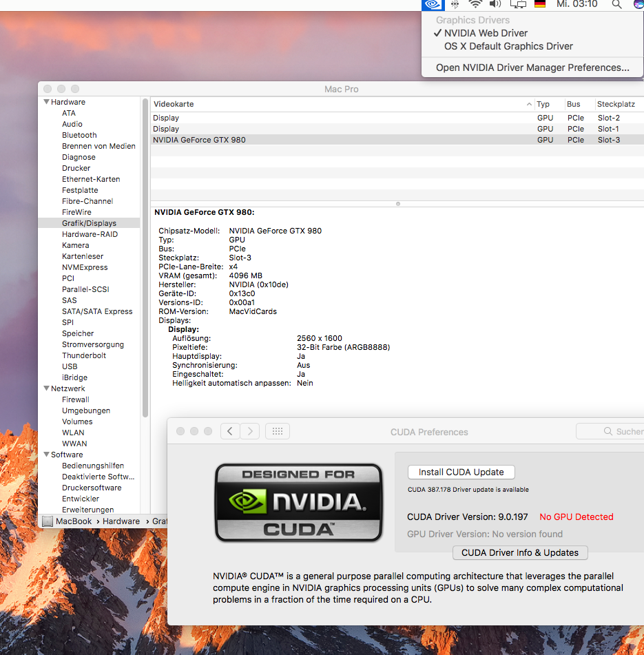Select NVMExpress in the sidebar
Image resolution: width=644 pixels, height=655 pixels.
click(x=85, y=267)
